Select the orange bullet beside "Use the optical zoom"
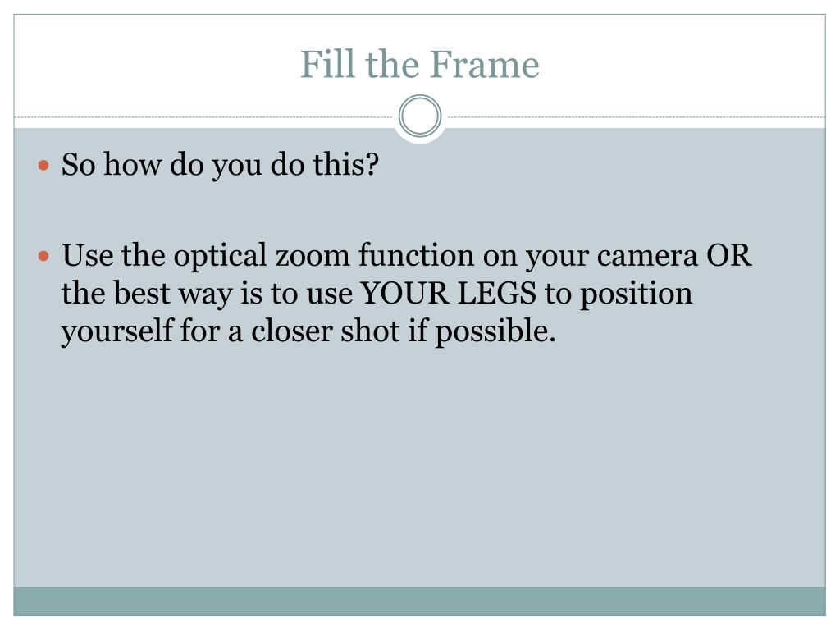 pos(44,256)
